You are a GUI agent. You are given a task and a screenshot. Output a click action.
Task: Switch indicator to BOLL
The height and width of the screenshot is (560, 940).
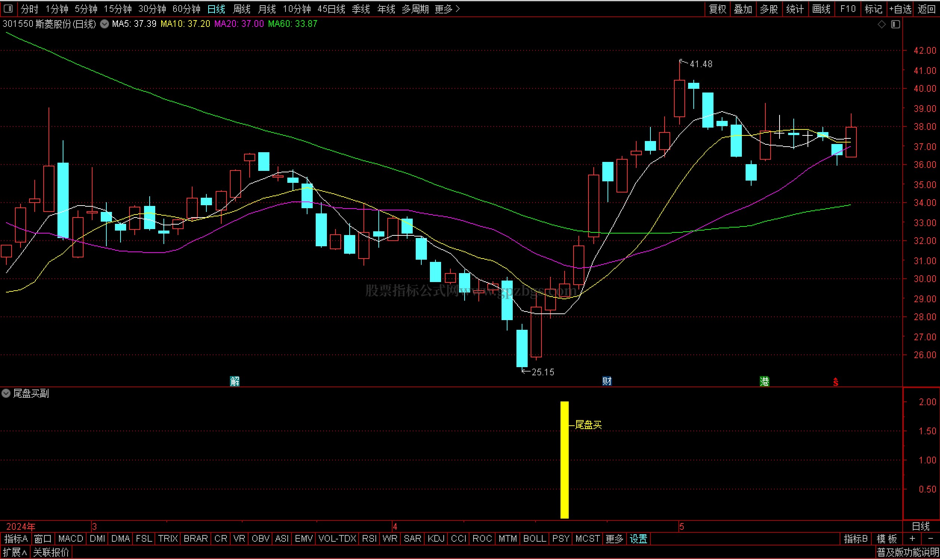[534, 539]
